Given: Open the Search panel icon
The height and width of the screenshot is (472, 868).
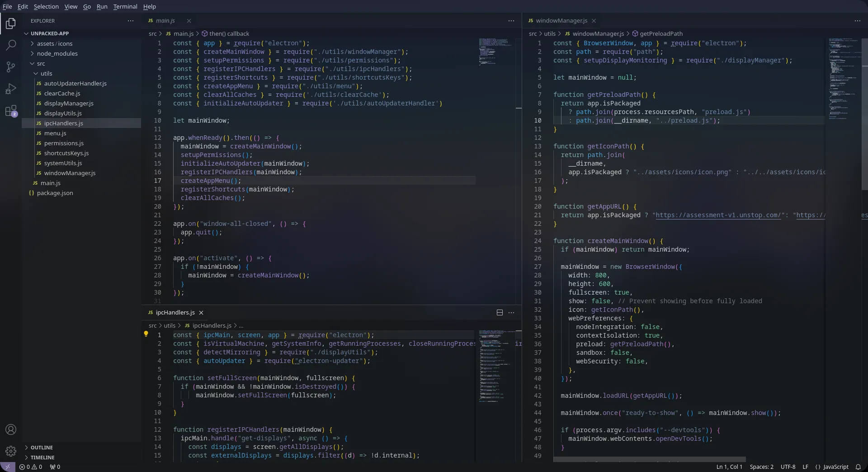Looking at the screenshot, I should pyautogui.click(x=11, y=45).
